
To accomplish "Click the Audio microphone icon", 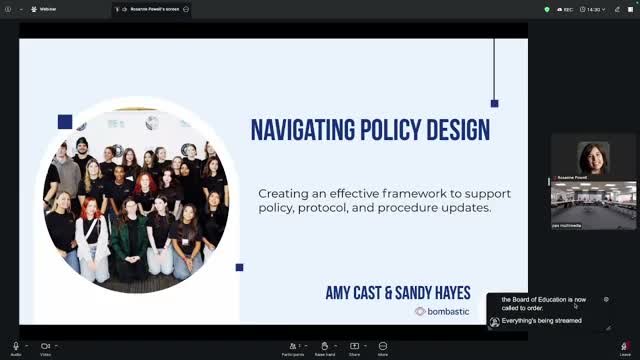I will click(x=16, y=346).
